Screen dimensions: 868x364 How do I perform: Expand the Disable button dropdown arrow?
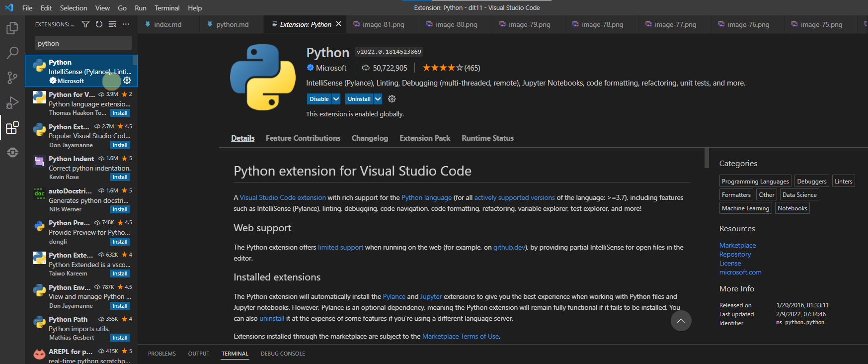336,99
